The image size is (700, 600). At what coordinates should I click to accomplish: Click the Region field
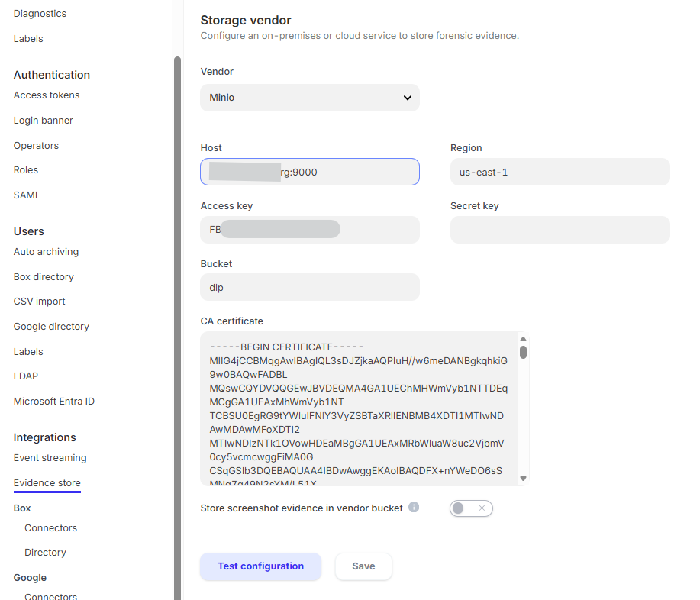click(560, 173)
